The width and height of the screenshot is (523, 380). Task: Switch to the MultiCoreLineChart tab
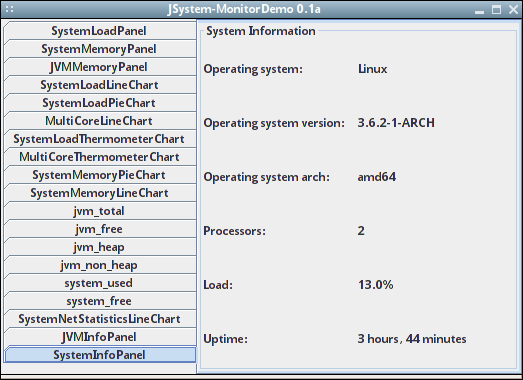(100, 121)
